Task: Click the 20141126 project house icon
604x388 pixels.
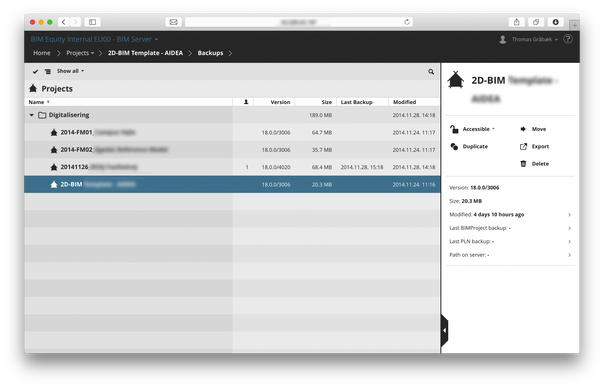Action: click(54, 167)
